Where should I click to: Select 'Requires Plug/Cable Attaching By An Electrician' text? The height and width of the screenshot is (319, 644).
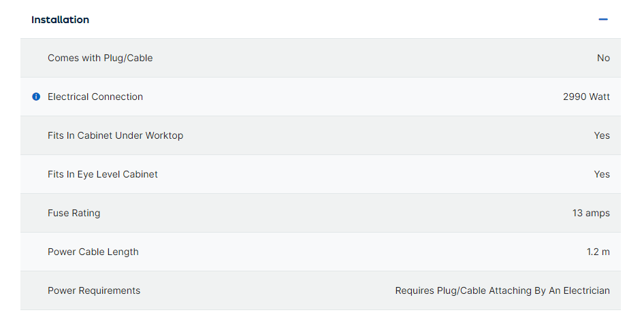click(x=502, y=290)
